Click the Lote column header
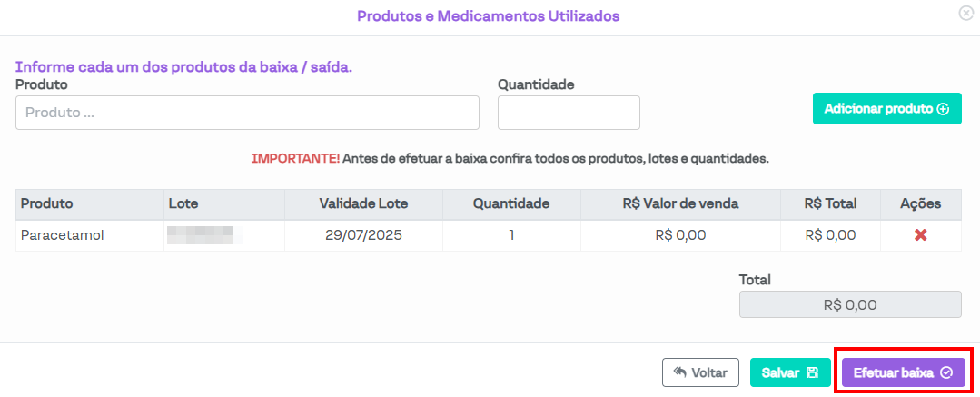The height and width of the screenshot is (397, 980). tap(183, 203)
